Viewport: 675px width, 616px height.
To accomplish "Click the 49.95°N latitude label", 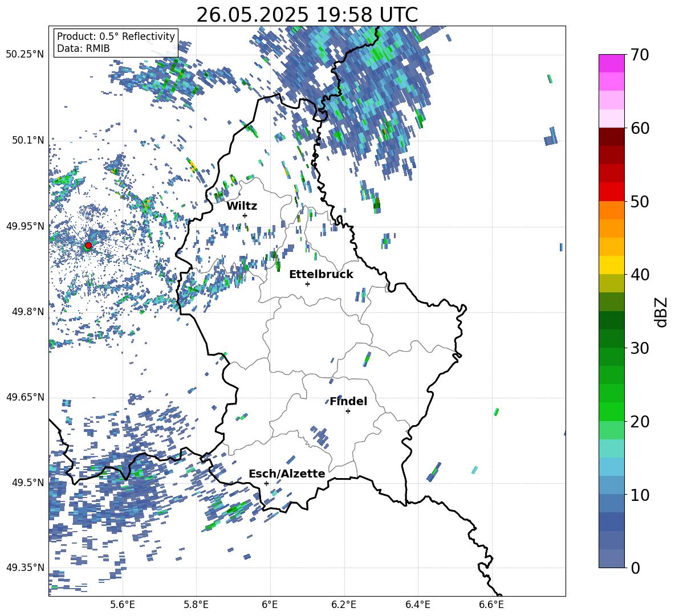I will click(25, 226).
